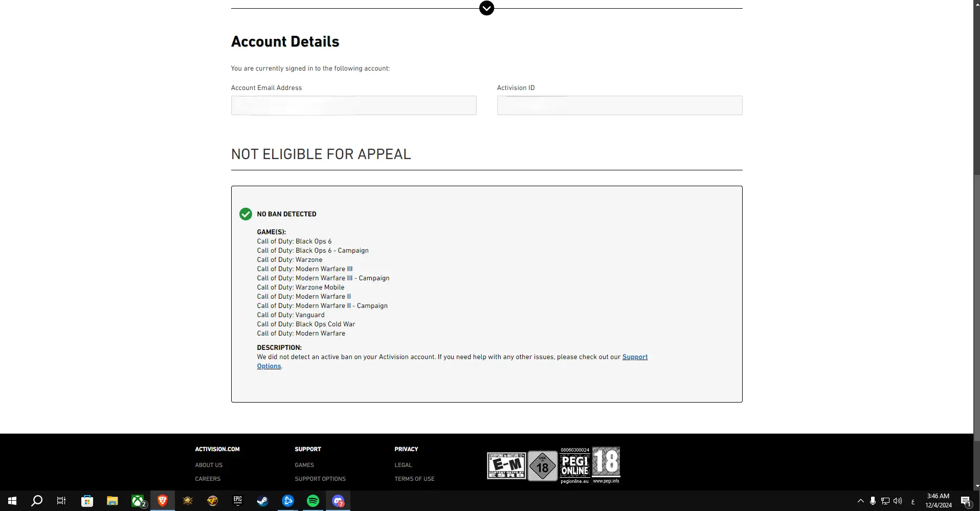
Task: Click the Account Email Address field
Action: pyautogui.click(x=353, y=105)
